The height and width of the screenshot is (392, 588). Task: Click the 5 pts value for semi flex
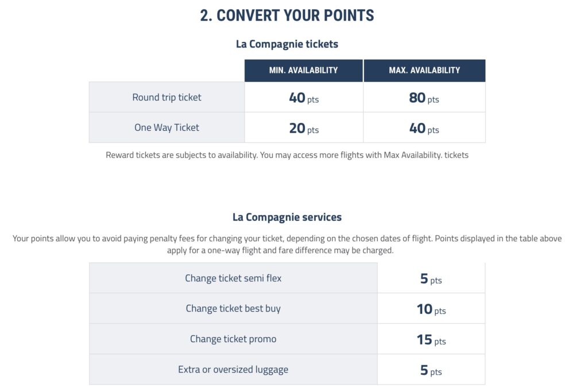(431, 278)
